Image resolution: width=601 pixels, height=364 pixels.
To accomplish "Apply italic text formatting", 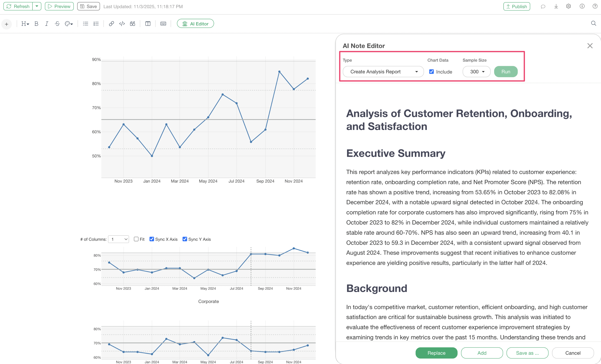I will (x=47, y=24).
